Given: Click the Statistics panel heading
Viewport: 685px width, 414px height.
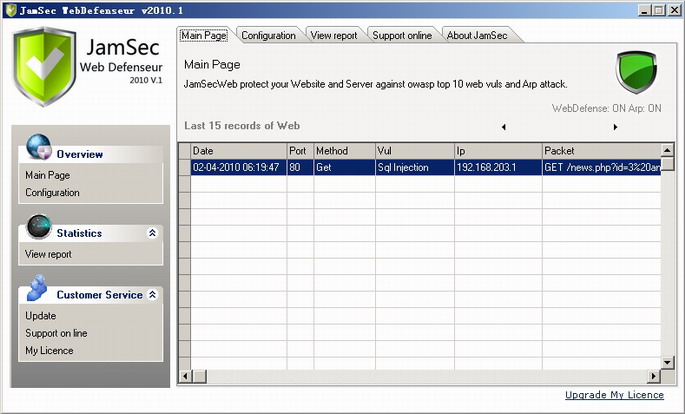Looking at the screenshot, I should 79,233.
